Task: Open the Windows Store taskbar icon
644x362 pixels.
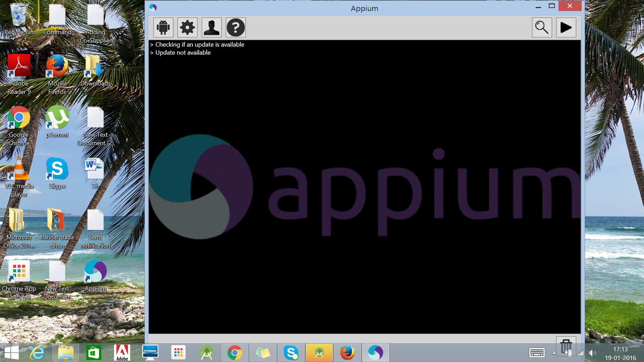Action: click(x=94, y=353)
